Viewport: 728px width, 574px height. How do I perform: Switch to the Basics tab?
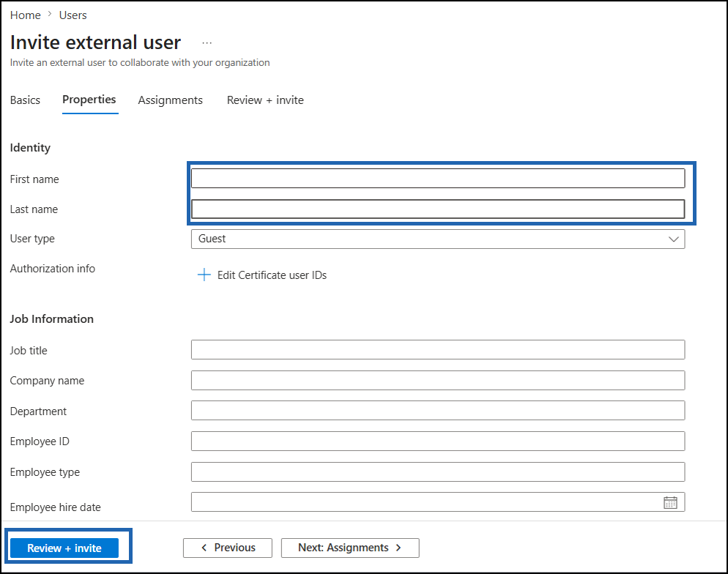pyautogui.click(x=25, y=100)
